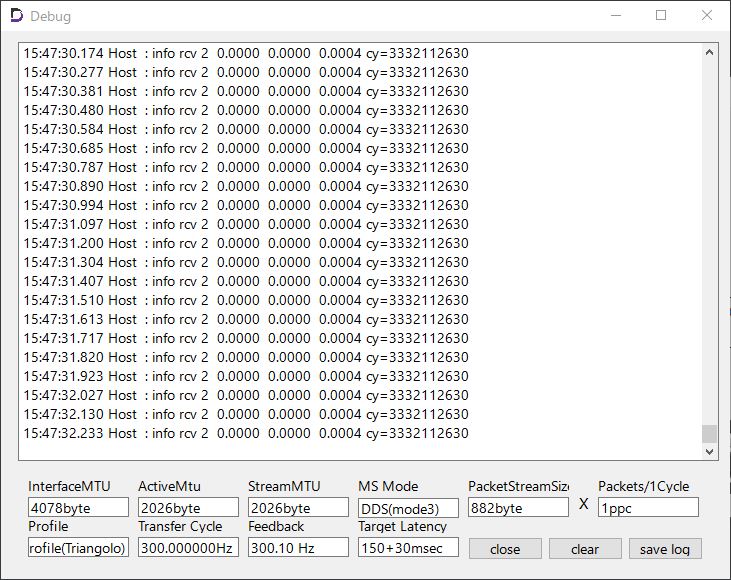Clear the debug log
The image size is (731, 580).
click(x=585, y=549)
